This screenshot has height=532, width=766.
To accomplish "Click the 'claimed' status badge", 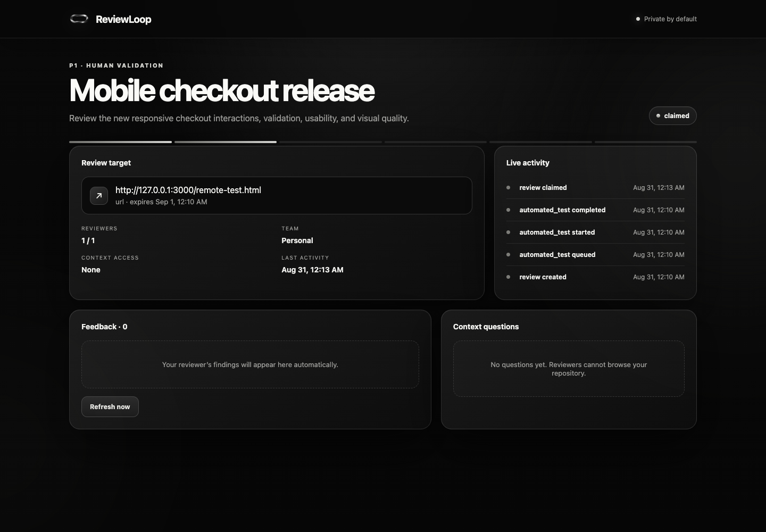I will 672,116.
